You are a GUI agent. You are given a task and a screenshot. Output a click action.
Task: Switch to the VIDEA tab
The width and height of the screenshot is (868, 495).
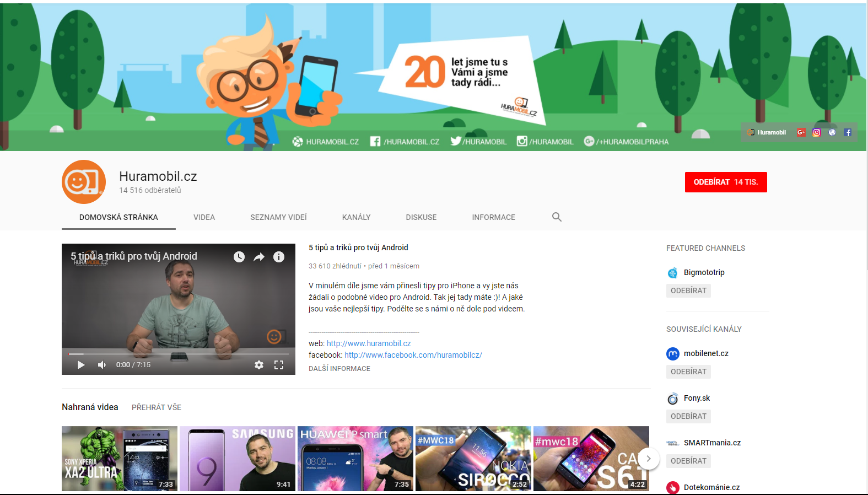pos(204,217)
